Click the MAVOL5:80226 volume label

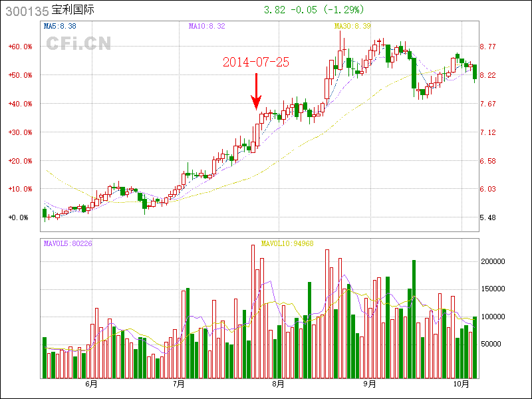tap(68, 244)
